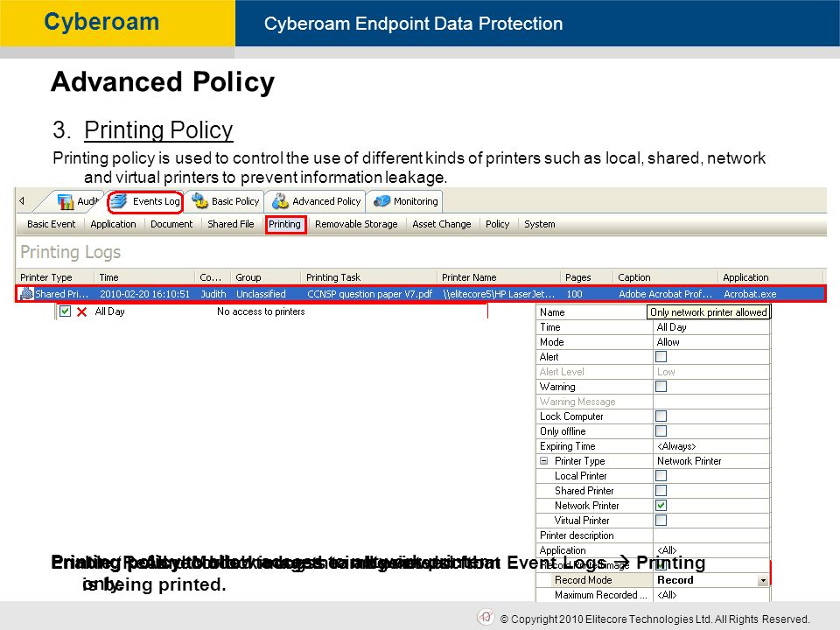Viewport: 840px width, 630px height.
Task: Uncheck the Network Printer checkbox
Action: pos(661,505)
